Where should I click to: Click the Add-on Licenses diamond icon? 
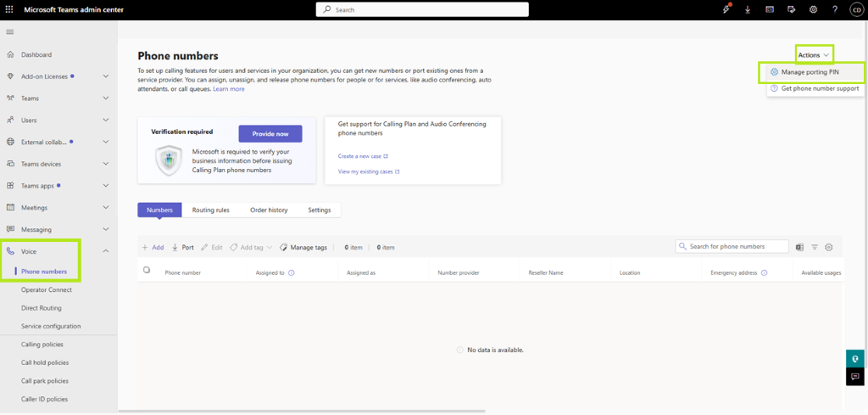(x=10, y=76)
